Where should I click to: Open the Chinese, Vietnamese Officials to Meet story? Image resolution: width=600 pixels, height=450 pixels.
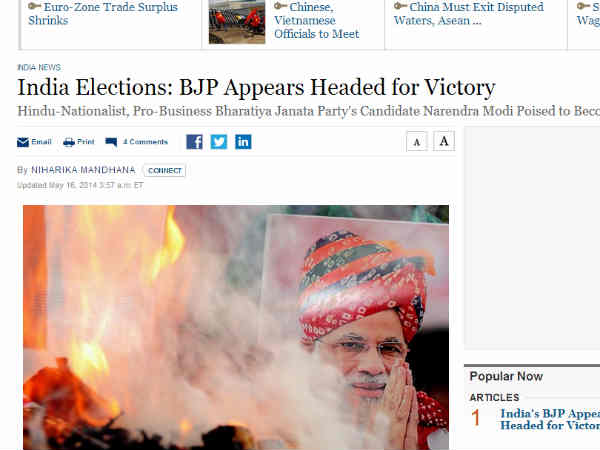316,20
